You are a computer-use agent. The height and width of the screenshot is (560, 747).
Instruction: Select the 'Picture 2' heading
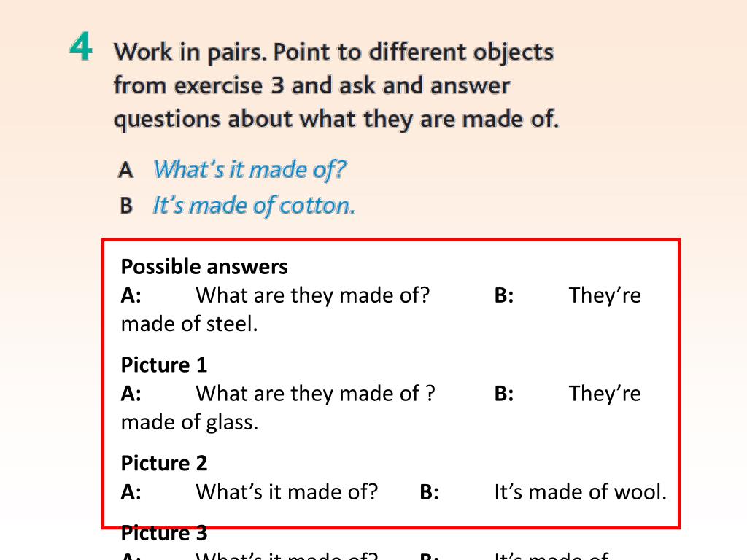click(x=164, y=463)
